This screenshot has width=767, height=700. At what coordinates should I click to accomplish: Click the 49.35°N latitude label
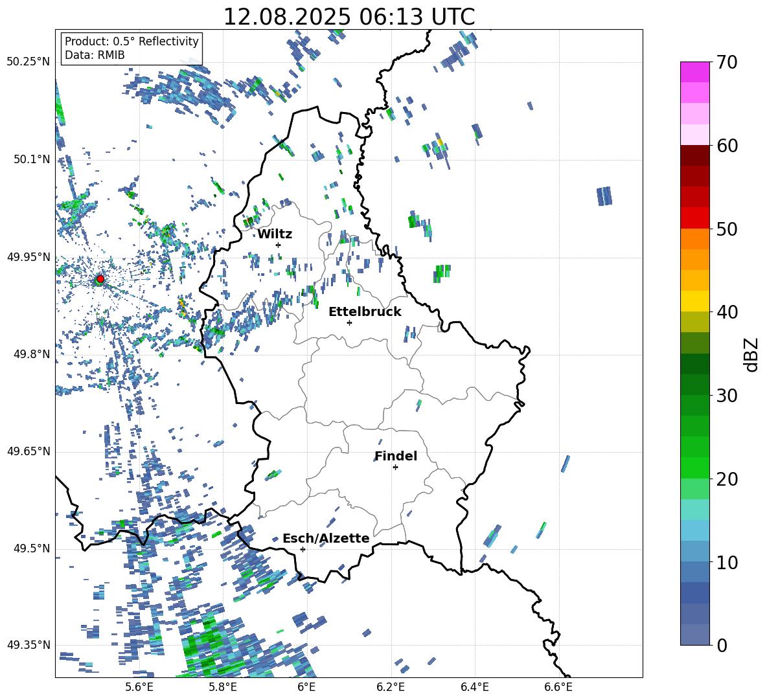(x=29, y=645)
